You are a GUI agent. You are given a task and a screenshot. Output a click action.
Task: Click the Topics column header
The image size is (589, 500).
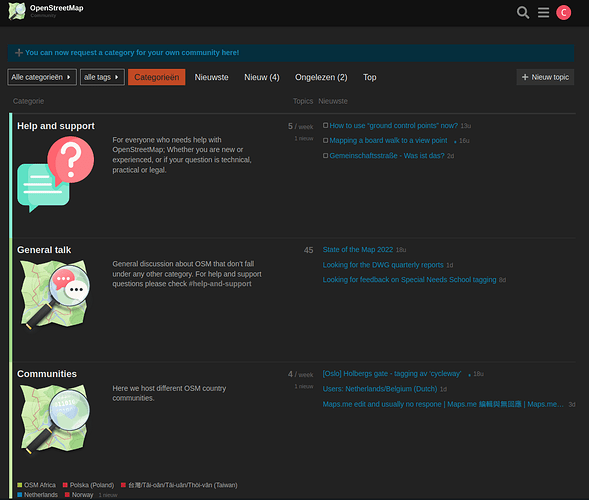[303, 101]
